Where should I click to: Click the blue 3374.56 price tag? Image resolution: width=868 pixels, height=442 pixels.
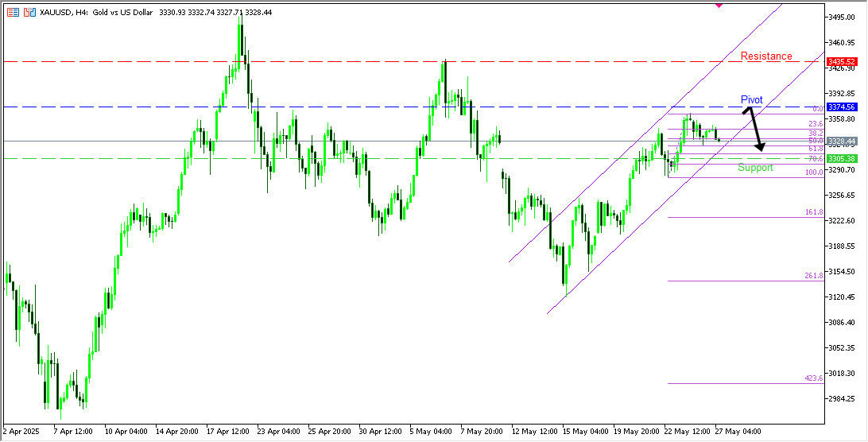click(840, 107)
